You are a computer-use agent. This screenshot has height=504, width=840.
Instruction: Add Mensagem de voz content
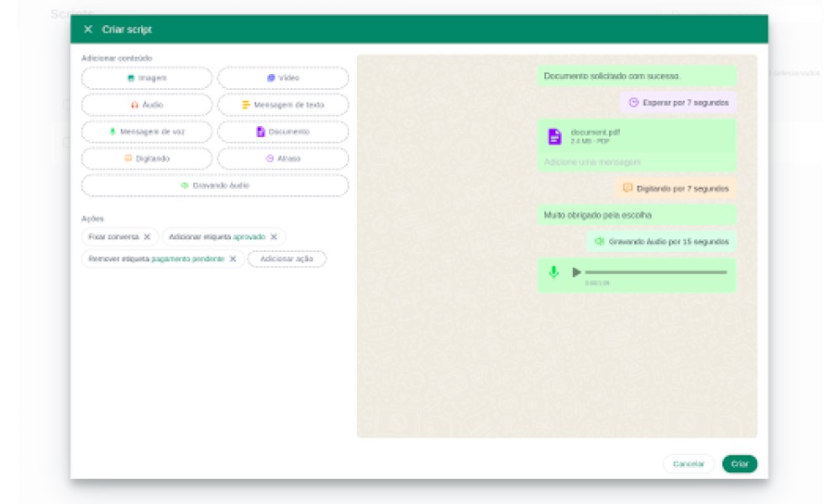(146, 132)
